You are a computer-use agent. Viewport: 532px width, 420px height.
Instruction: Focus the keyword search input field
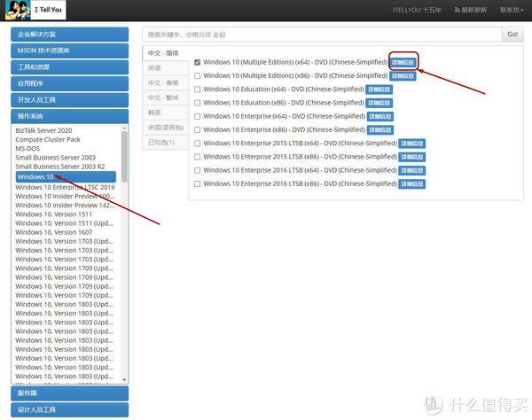(321, 34)
